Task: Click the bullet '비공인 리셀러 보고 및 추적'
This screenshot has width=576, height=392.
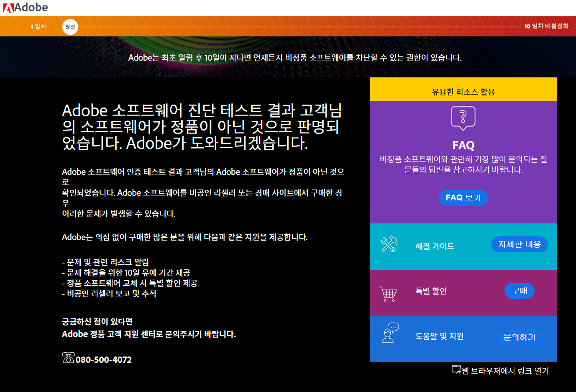Action: [109, 294]
